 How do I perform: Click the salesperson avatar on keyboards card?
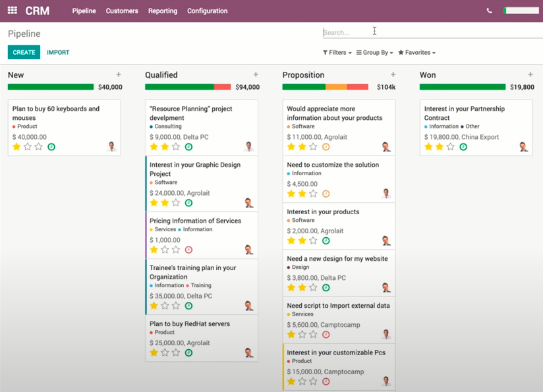(111, 147)
